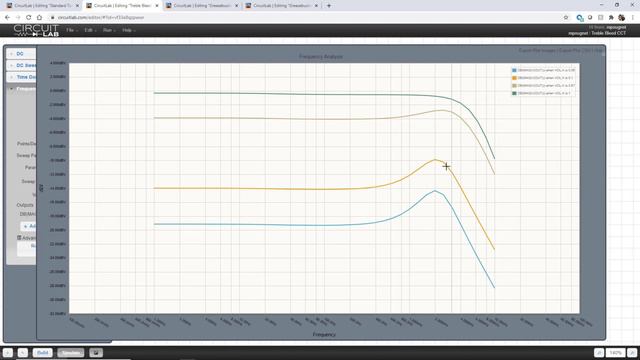Open the Extensions puzzle icon
Screen dimensions: 640x360
coord(611,18)
